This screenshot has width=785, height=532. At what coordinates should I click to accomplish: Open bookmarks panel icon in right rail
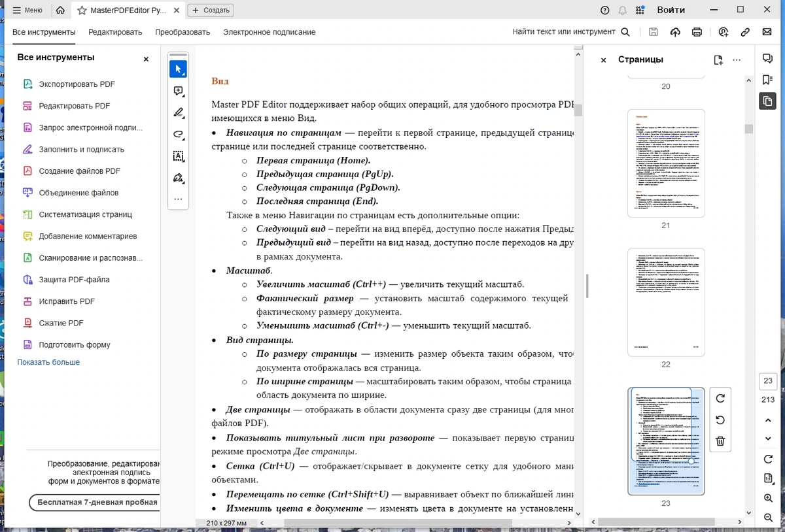pyautogui.click(x=767, y=80)
